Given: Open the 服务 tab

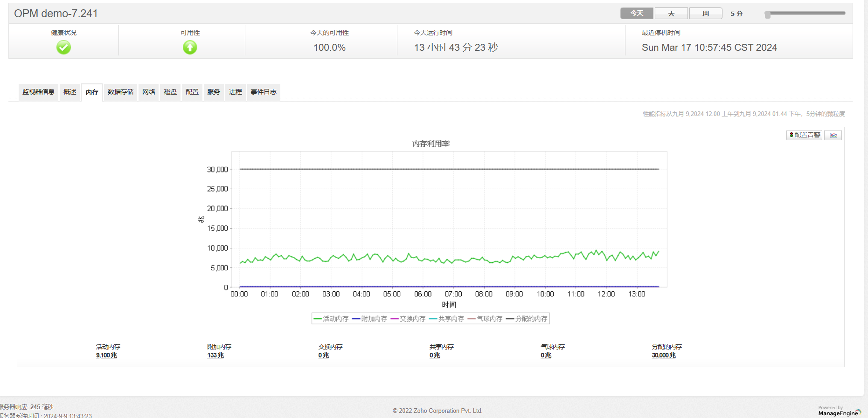Looking at the screenshot, I should click(214, 92).
